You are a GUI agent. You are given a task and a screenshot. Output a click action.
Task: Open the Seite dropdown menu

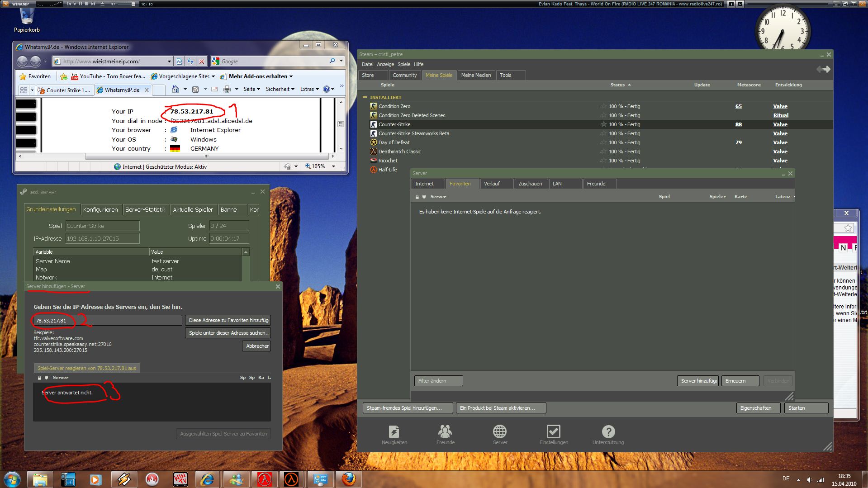point(252,89)
